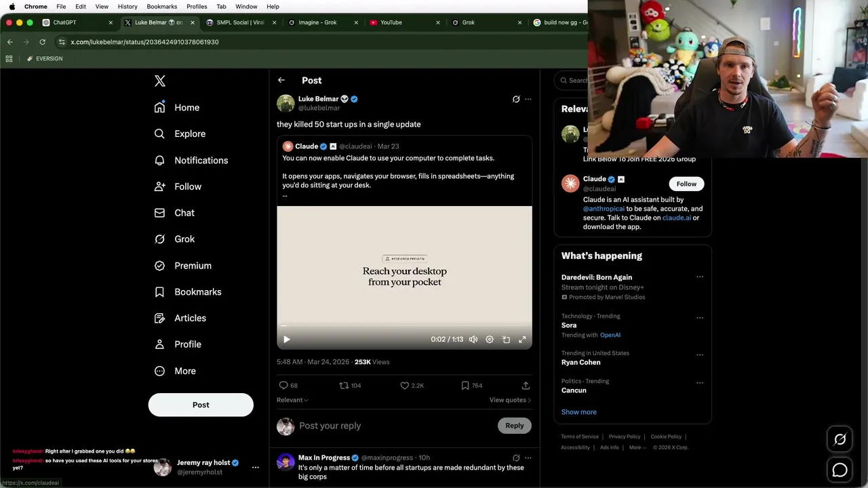Screen dimensions: 868x488
Task: Open the Home section
Action: (177, 108)
